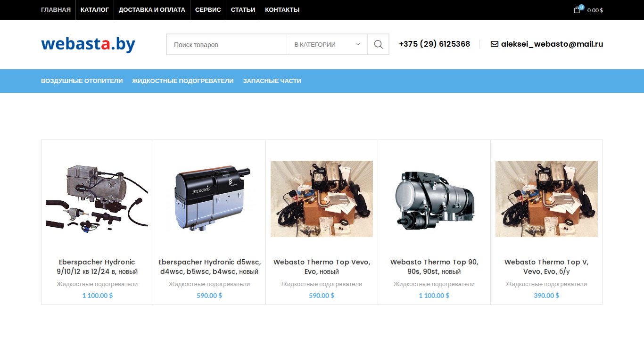Viewport: 644px width, 362px height.
Task: Click the envelope icon beside the email
Action: [495, 44]
